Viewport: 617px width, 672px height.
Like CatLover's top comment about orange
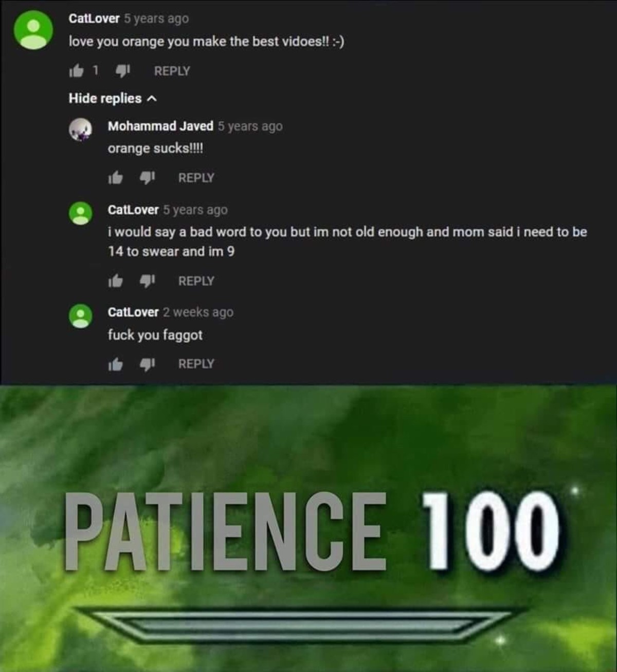76,71
